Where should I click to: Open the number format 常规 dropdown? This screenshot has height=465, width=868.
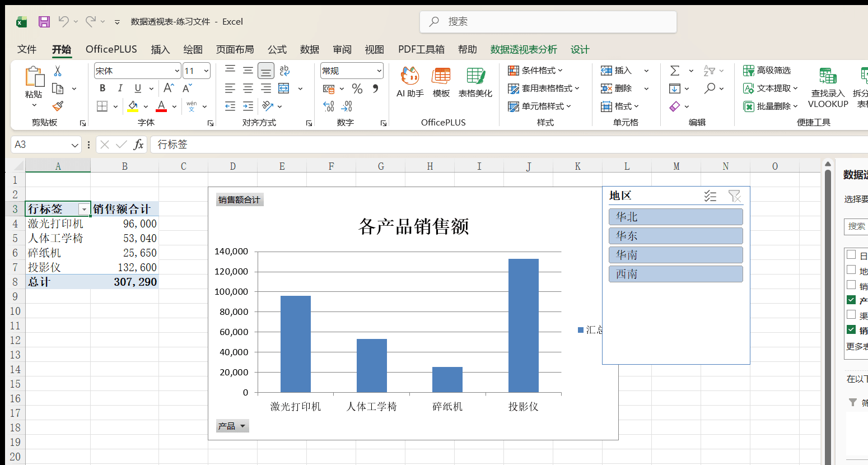tap(379, 71)
